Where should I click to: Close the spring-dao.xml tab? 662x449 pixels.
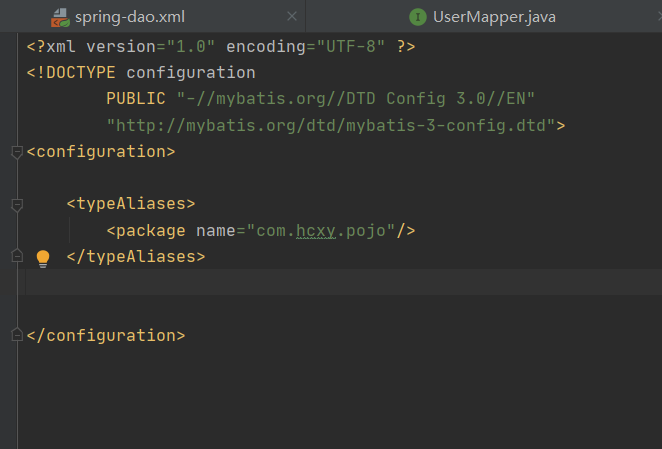pyautogui.click(x=291, y=17)
